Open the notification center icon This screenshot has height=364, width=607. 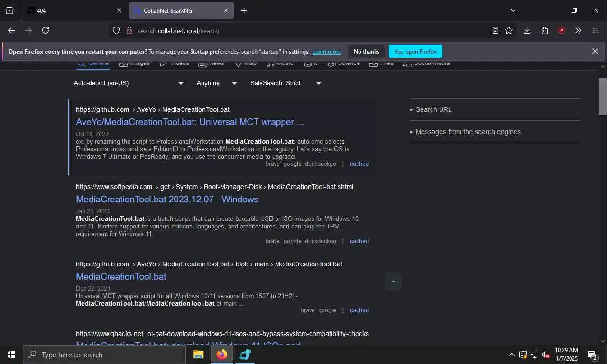point(592,355)
